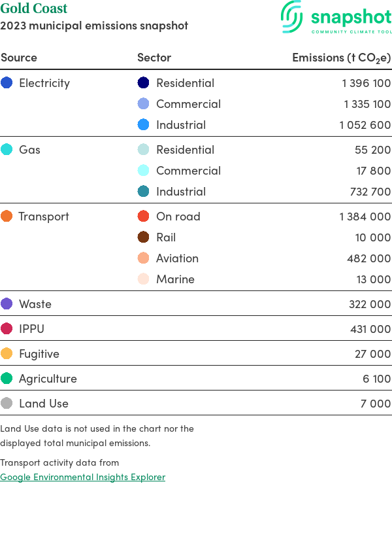
Task: Click the Source column header
Action: (19, 58)
